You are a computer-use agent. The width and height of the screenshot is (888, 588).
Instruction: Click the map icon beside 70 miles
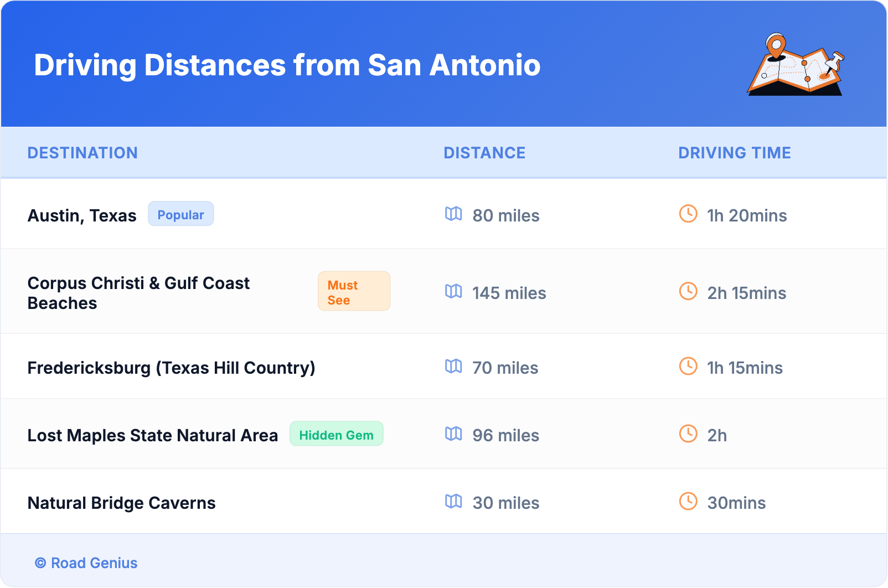coord(453,366)
